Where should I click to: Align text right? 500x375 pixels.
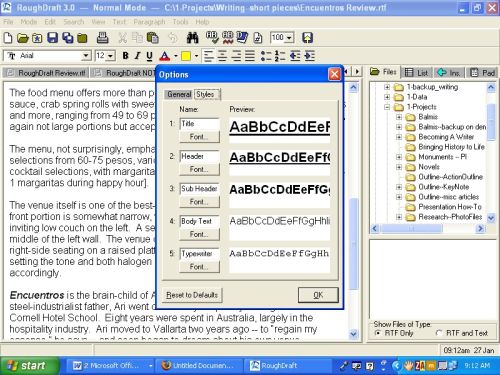coord(236,56)
